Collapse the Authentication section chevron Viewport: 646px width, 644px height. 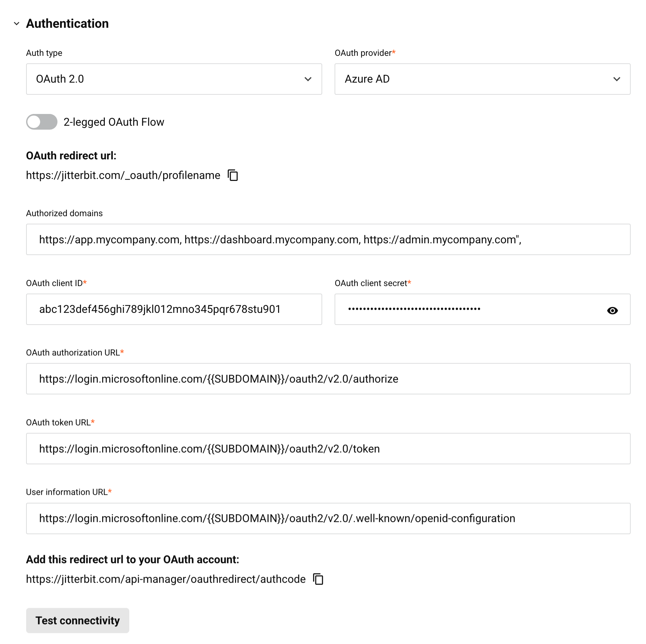(x=17, y=24)
